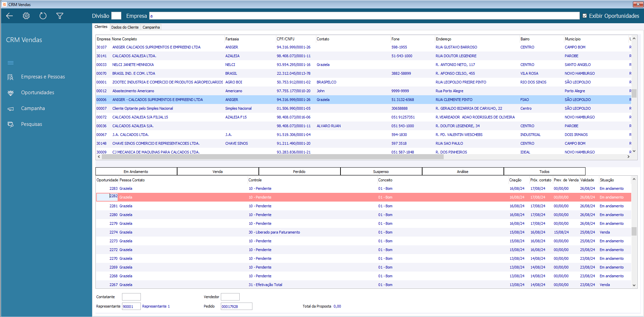
Task: Open the Dados do Cliente tab
Action: click(125, 27)
